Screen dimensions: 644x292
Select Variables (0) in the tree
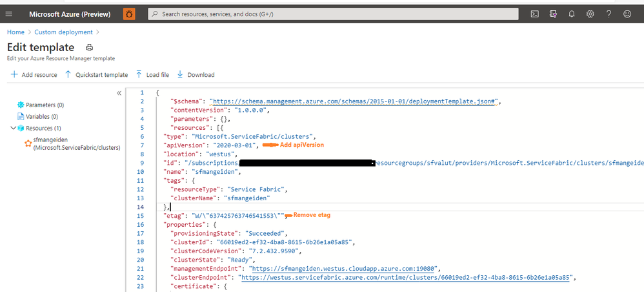click(43, 116)
